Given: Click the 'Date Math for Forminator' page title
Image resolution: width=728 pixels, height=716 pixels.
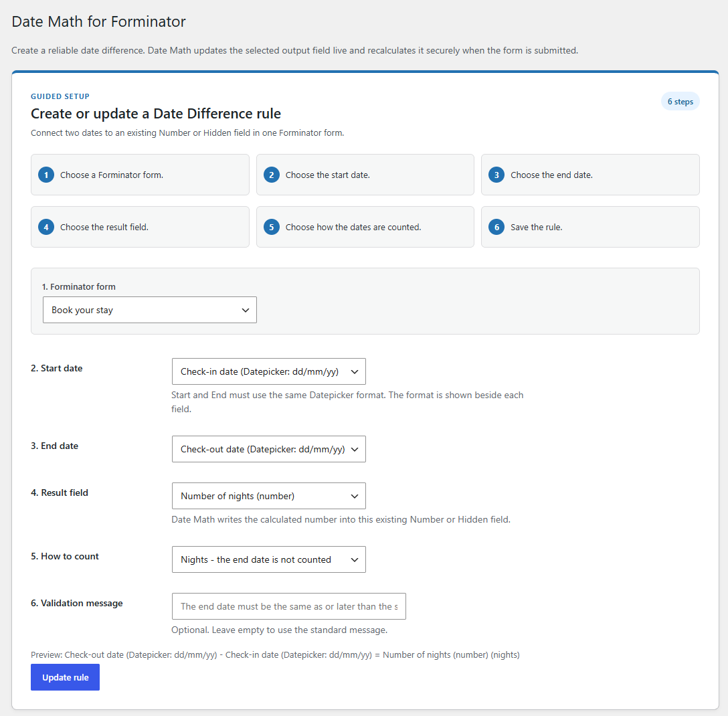Looking at the screenshot, I should point(98,22).
